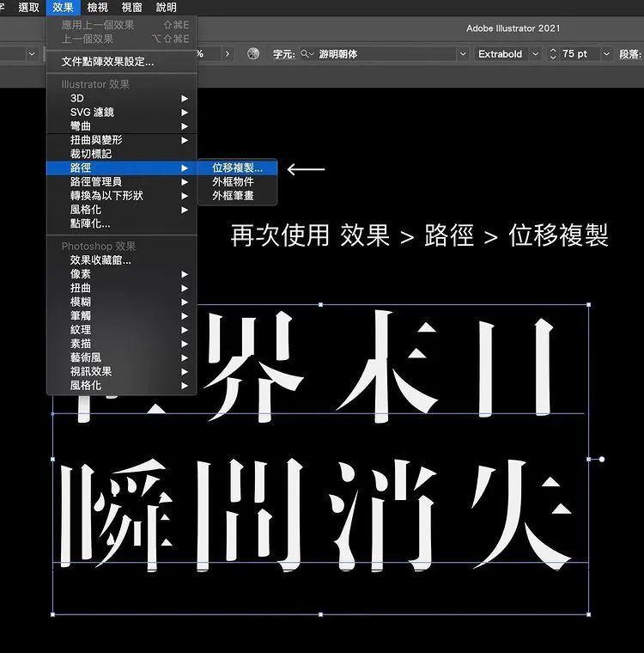Open the 游明朝体 font family dropdown arrow
Viewport: 644px width, 653px height.
pyautogui.click(x=462, y=53)
